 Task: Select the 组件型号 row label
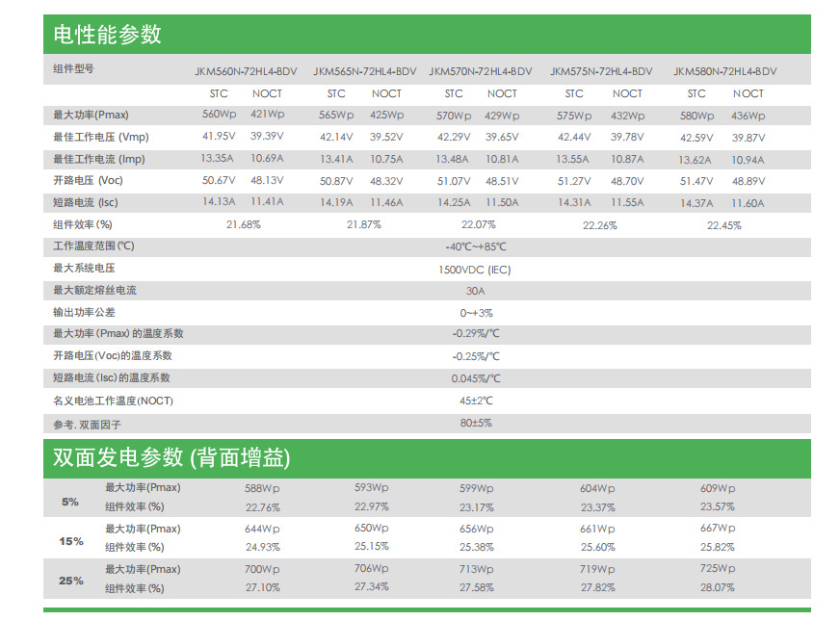[73, 68]
